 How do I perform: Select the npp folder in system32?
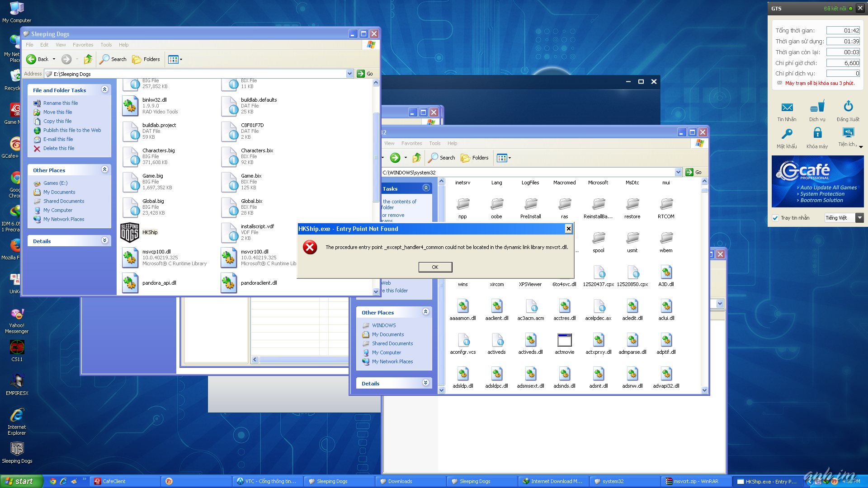pos(462,204)
